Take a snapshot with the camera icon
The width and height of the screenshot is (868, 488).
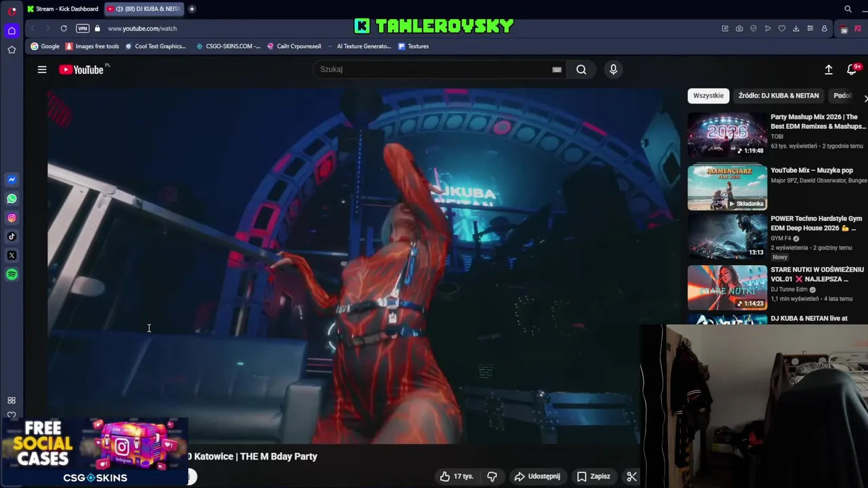(739, 28)
